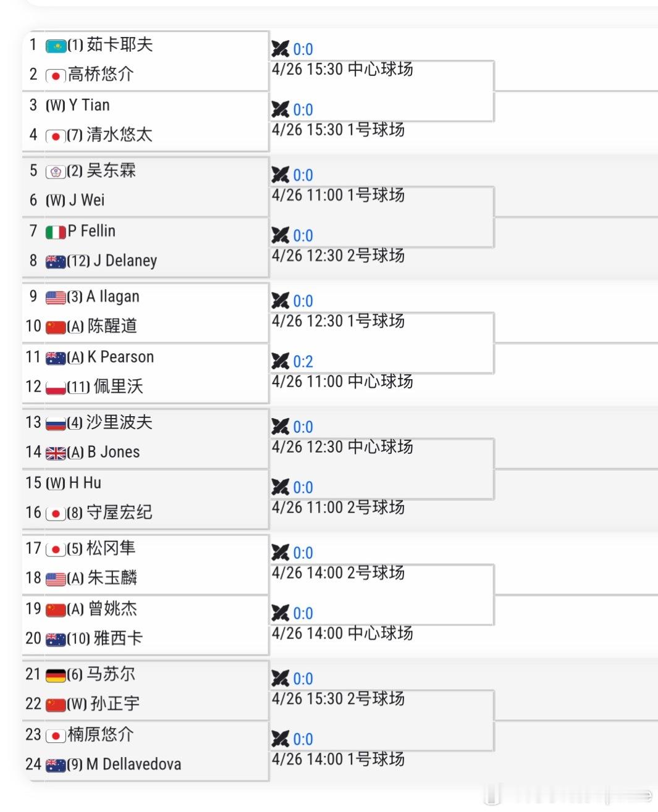
Task: Open the 0:0 score for 沙里波夫 vs B Jones
Action: point(303,427)
